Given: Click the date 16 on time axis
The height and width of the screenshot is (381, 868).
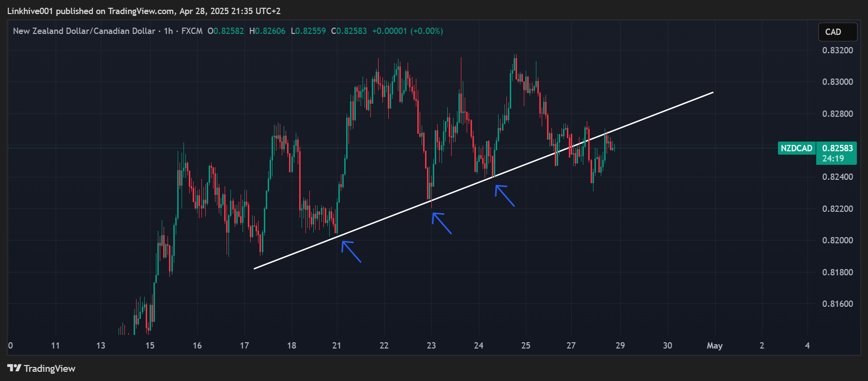Looking at the screenshot, I should pos(197,346).
